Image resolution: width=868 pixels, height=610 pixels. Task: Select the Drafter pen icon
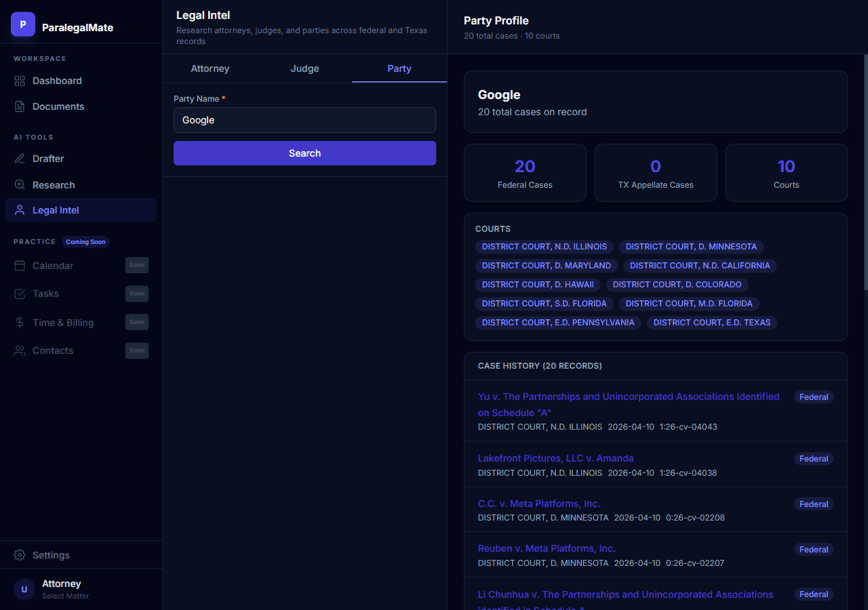click(x=20, y=159)
